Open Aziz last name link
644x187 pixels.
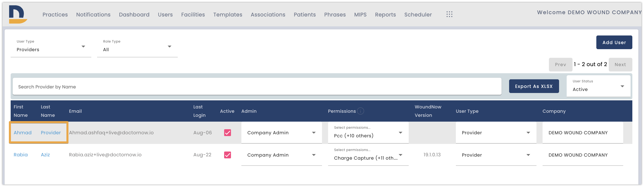(45, 155)
